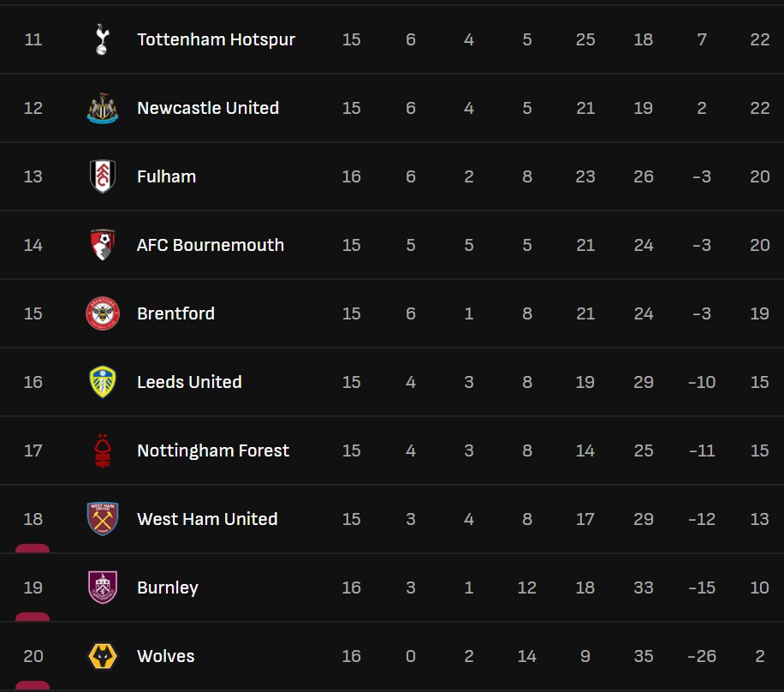This screenshot has width=784, height=692.
Task: Click the Newcastle United team name
Action: [208, 108]
